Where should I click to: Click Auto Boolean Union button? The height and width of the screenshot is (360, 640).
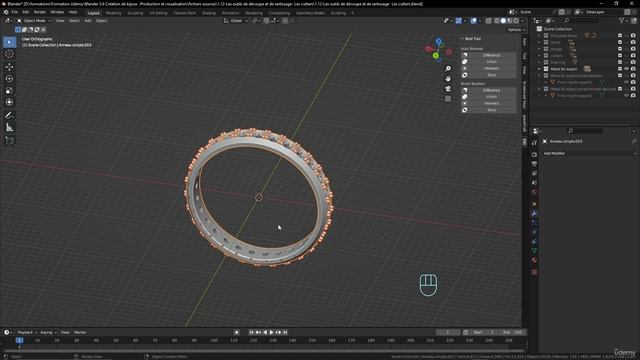pos(488,62)
